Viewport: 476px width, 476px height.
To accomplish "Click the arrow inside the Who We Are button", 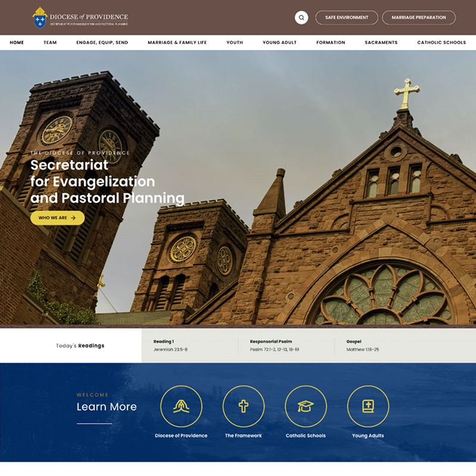I will pyautogui.click(x=72, y=218).
